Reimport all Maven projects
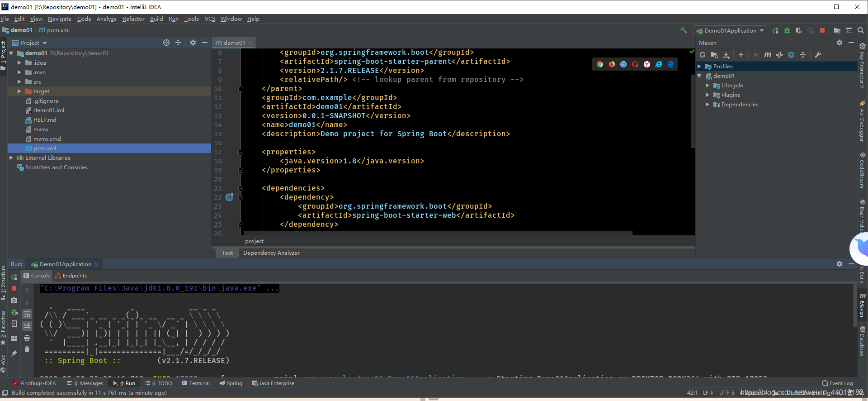Image resolution: width=868 pixels, height=401 pixels. (703, 55)
